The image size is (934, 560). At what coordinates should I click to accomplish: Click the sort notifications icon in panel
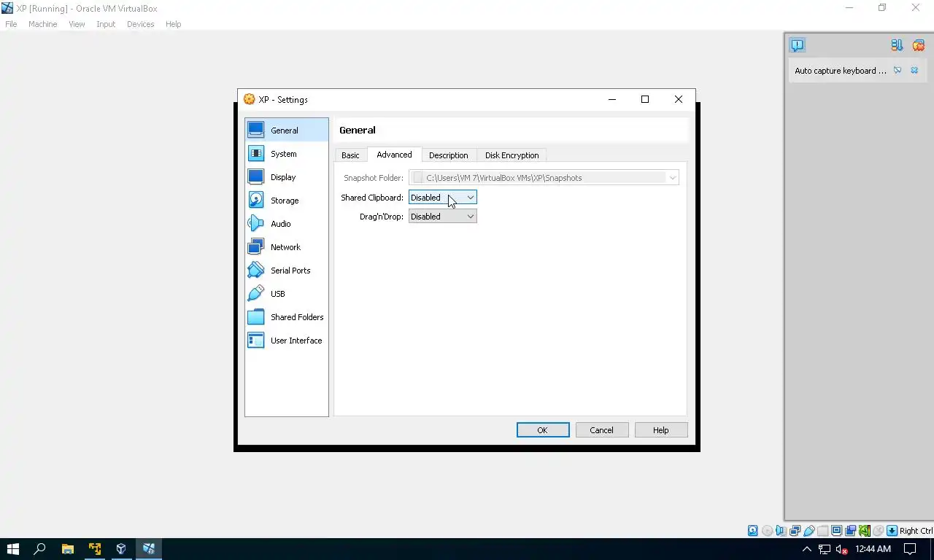pos(897,45)
